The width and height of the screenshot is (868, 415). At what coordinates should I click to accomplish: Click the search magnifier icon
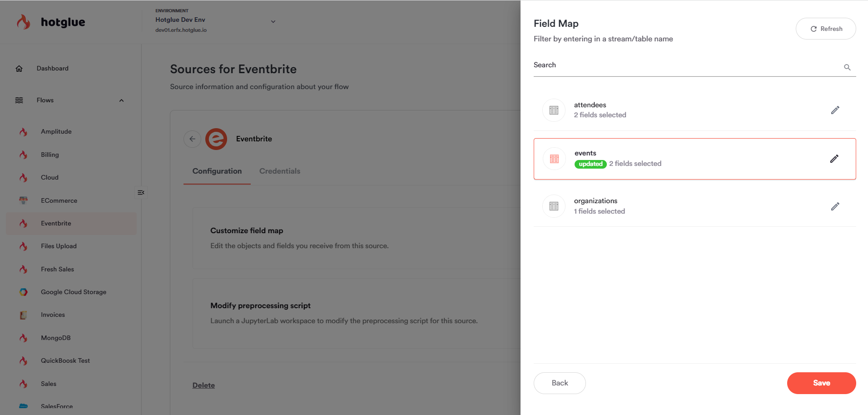click(x=847, y=67)
